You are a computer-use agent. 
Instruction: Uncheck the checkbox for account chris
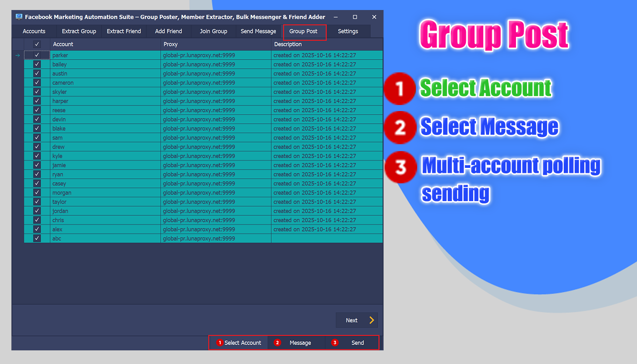(37, 220)
